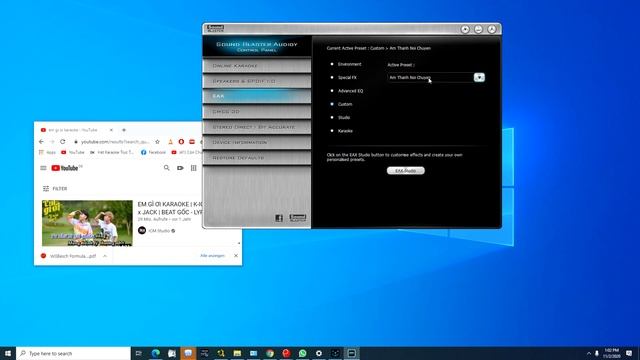Open Device Information section
The image size is (640, 360).
point(257,142)
